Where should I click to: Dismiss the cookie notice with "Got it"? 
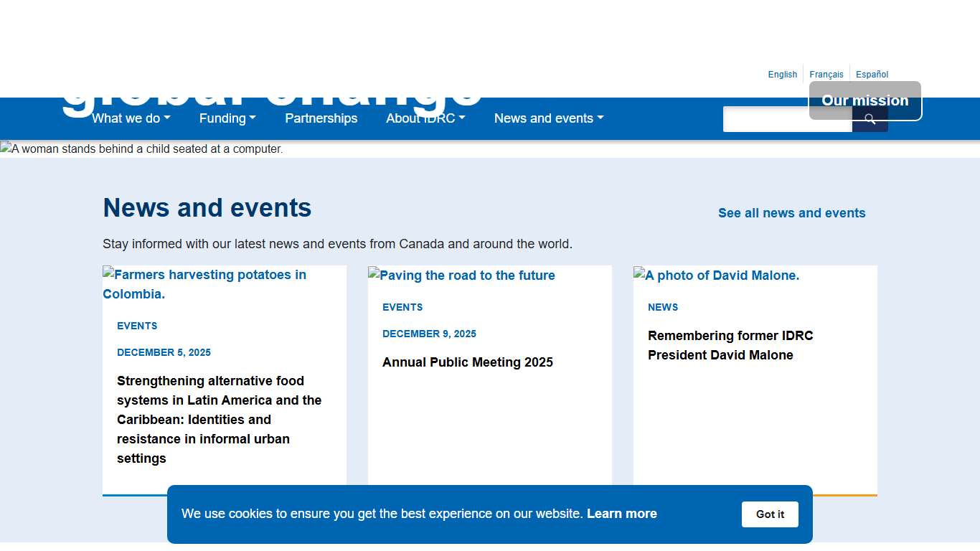click(770, 514)
